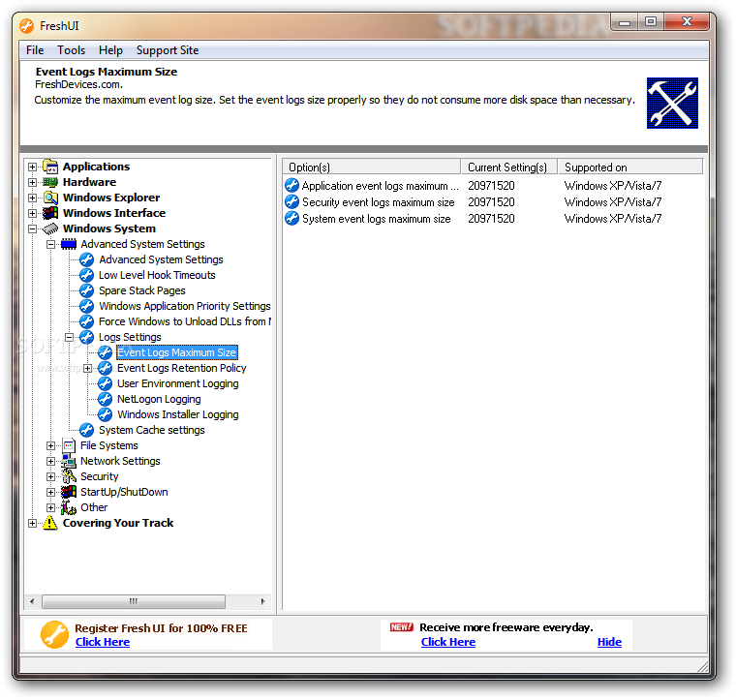Click the orange FreshUI register wrench icon

tap(54, 634)
